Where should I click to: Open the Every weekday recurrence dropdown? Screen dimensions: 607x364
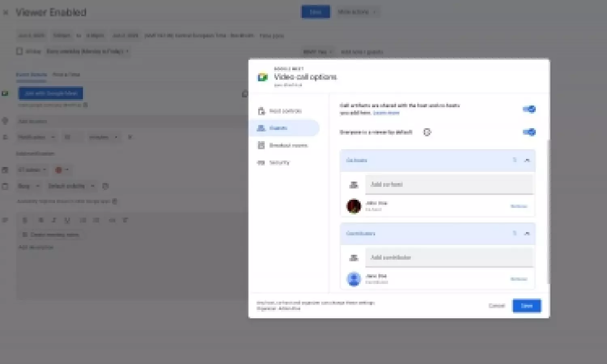(x=87, y=51)
